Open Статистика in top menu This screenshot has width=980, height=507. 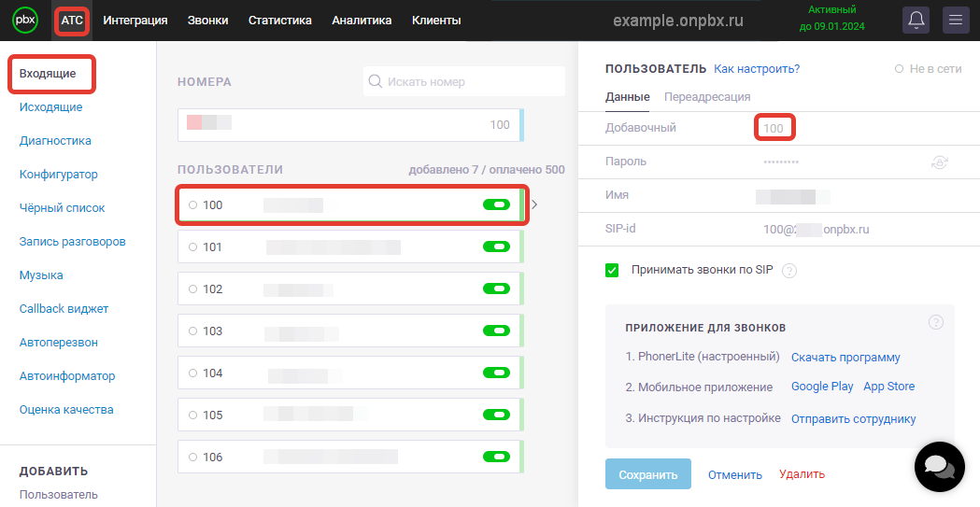280,21
